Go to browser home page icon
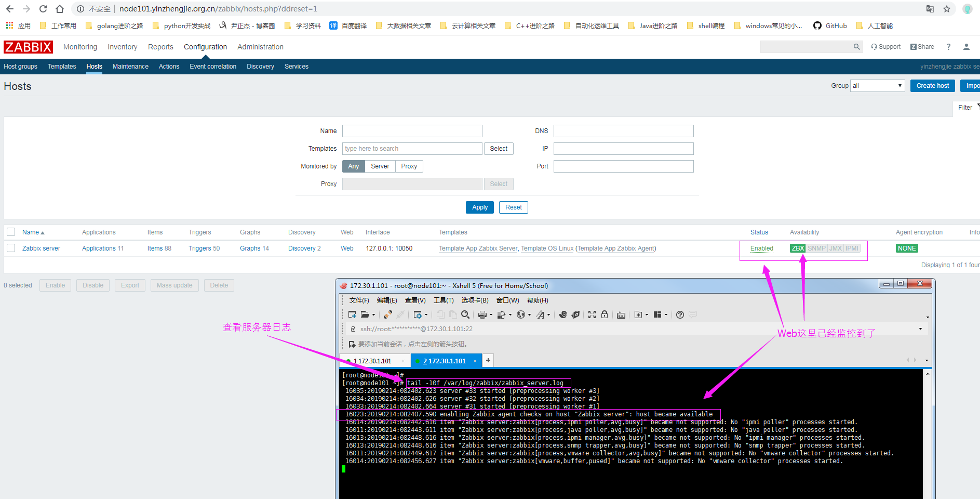 click(60, 9)
